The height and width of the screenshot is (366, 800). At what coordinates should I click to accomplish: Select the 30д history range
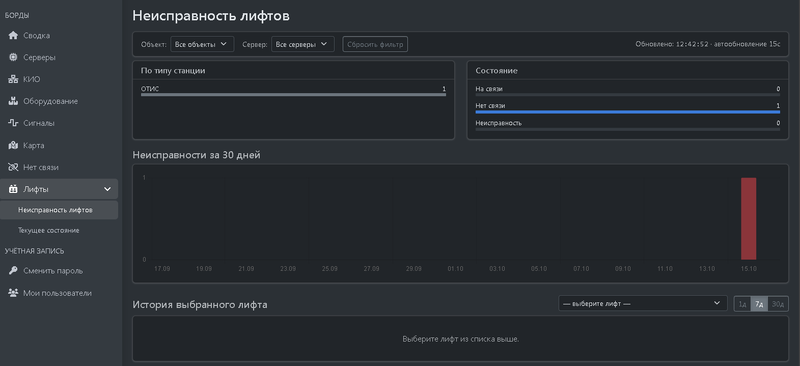tap(778, 304)
